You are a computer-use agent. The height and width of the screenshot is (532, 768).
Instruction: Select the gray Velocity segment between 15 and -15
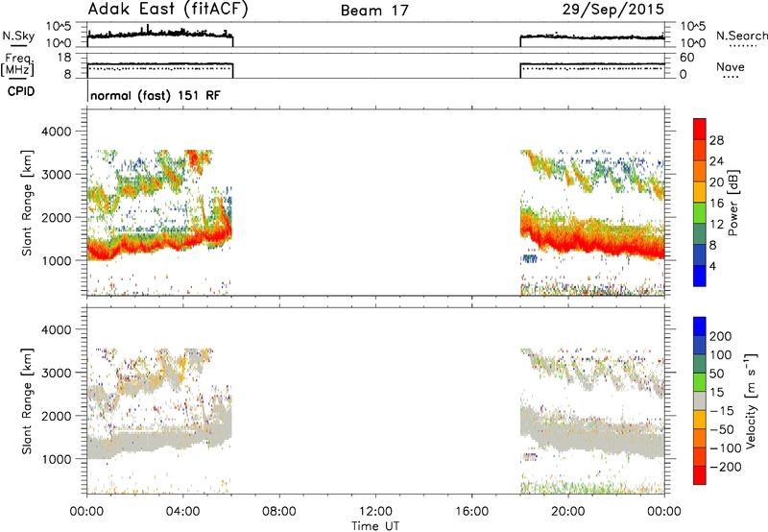700,400
